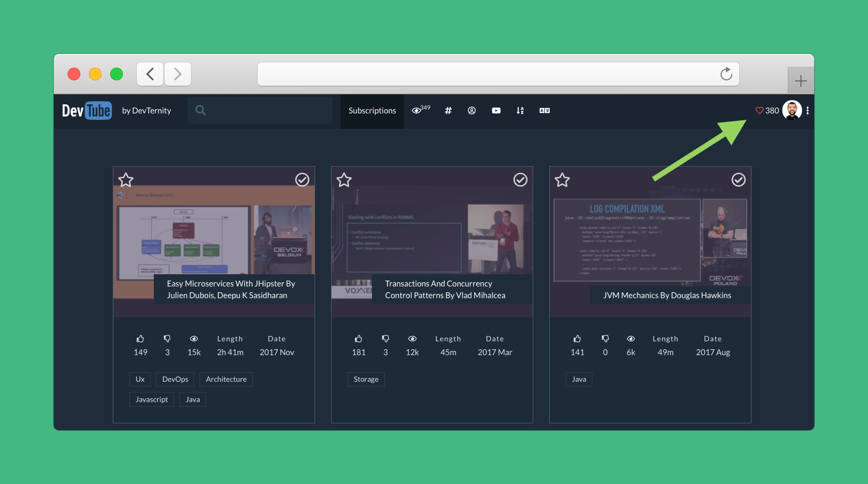Focus the DevTube search field

pos(260,110)
